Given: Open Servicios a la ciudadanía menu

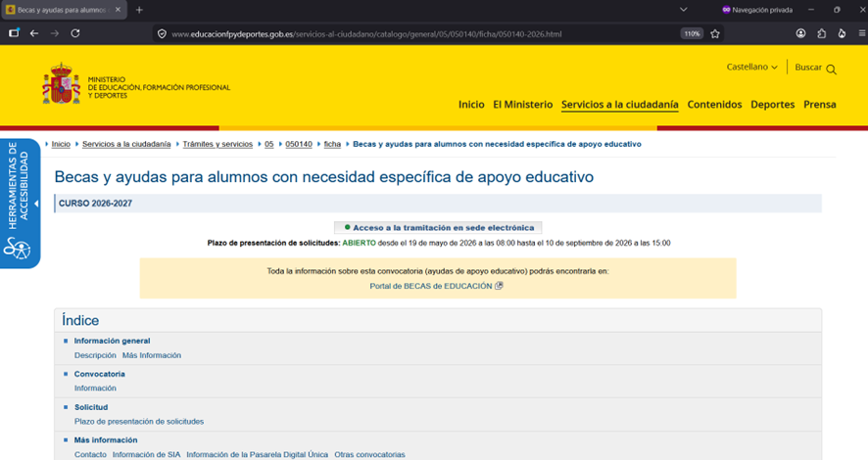Looking at the screenshot, I should 619,105.
